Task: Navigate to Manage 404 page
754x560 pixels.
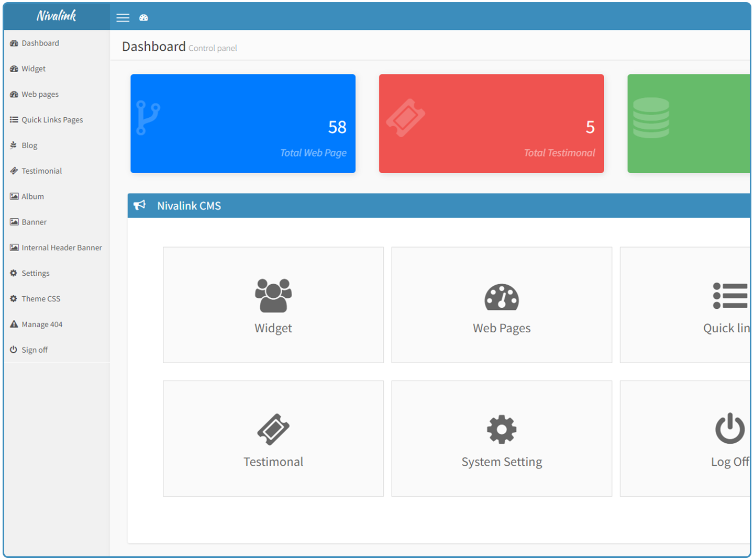Action: (42, 324)
